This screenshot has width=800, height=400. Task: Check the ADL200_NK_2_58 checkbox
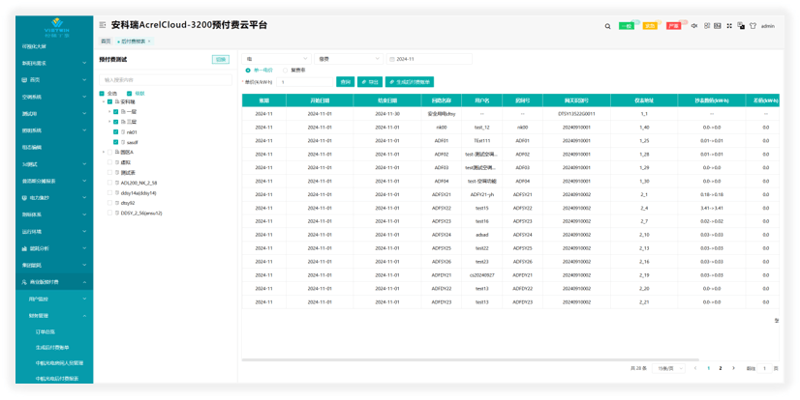(110, 183)
